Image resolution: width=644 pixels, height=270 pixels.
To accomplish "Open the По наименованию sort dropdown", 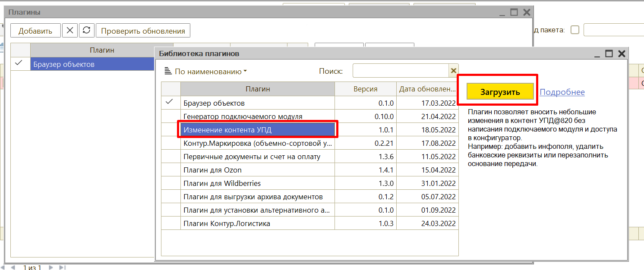I will 211,72.
